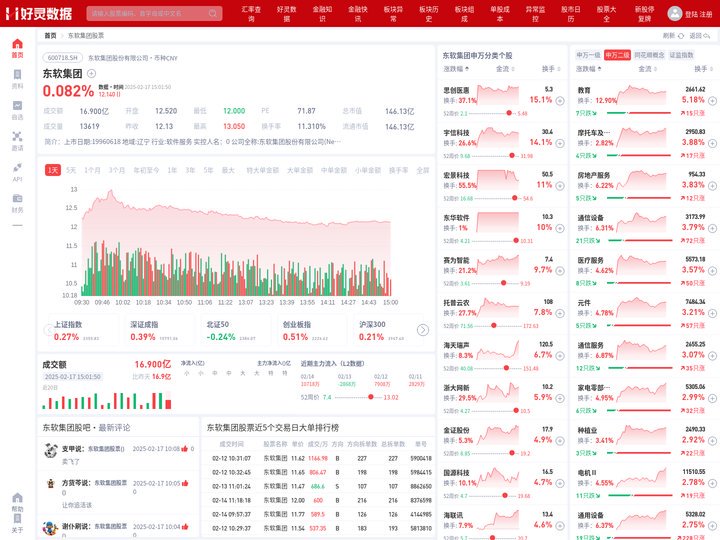Screen dimensions: 720x540
Task: Sort the stock list by 金流
Action: point(505,69)
